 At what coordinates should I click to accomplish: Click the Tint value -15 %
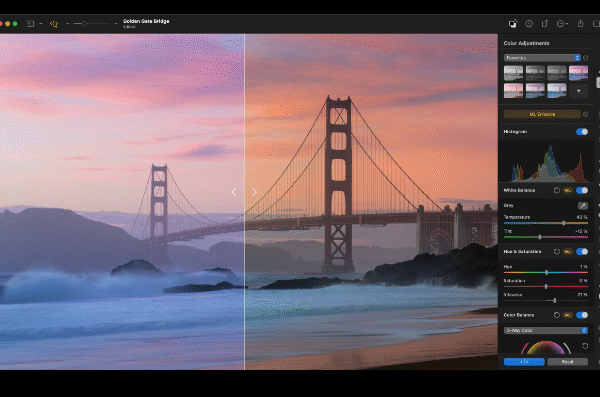click(x=581, y=231)
